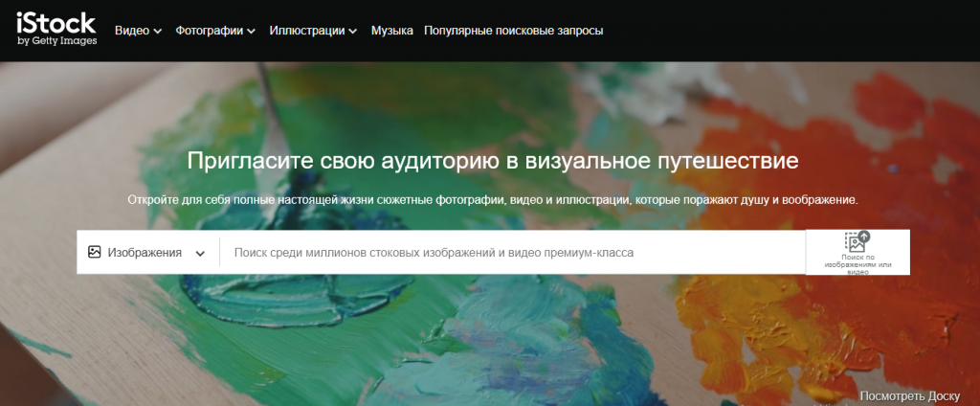
Task: Expand the chevron next to Видео
Action: [x=157, y=32]
